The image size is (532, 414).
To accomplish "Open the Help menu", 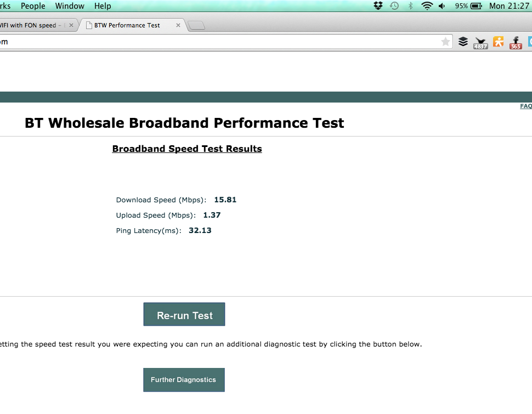I will [103, 6].
